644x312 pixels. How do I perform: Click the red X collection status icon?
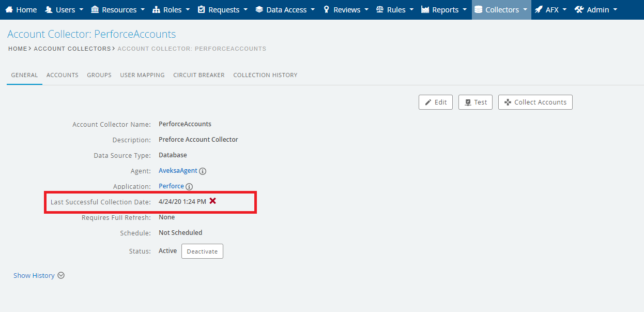[212, 201]
